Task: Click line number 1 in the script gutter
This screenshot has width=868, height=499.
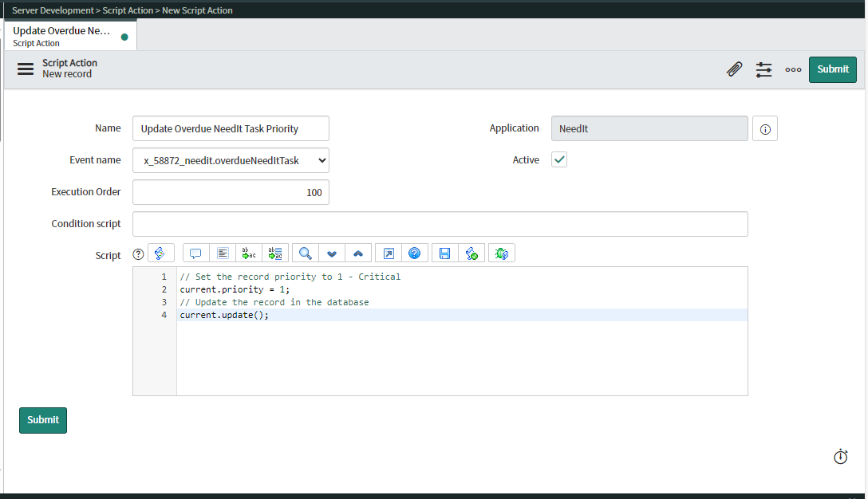Action: click(x=164, y=277)
